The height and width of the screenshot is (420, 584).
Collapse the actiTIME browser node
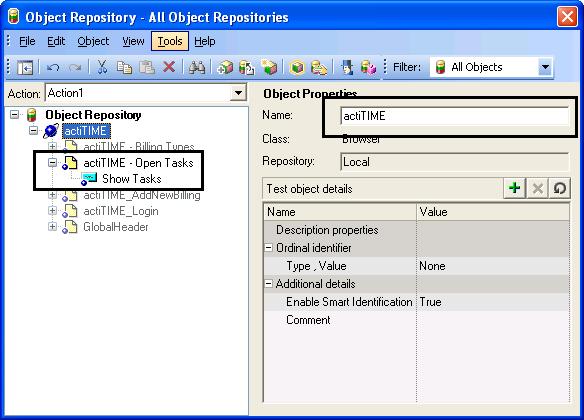point(34,131)
